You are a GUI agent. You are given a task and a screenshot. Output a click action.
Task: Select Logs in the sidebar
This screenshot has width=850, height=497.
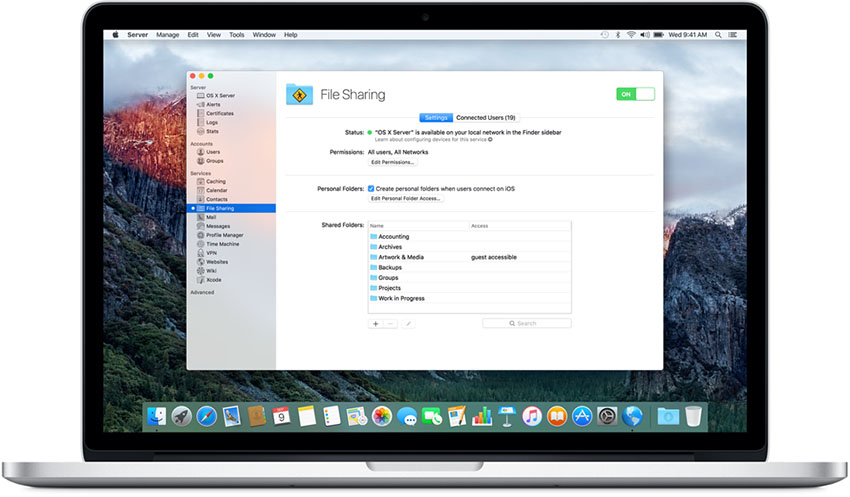(207, 122)
